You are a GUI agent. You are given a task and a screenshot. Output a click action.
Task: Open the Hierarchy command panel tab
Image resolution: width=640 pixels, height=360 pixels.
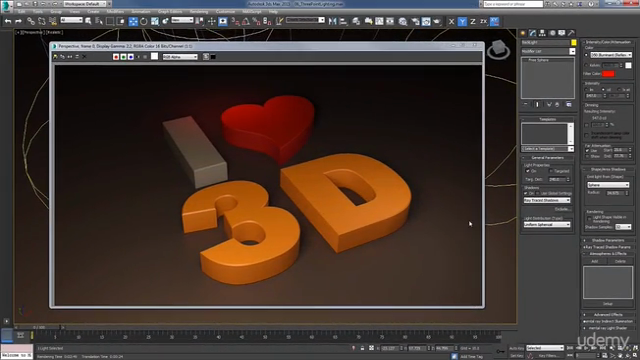point(542,33)
